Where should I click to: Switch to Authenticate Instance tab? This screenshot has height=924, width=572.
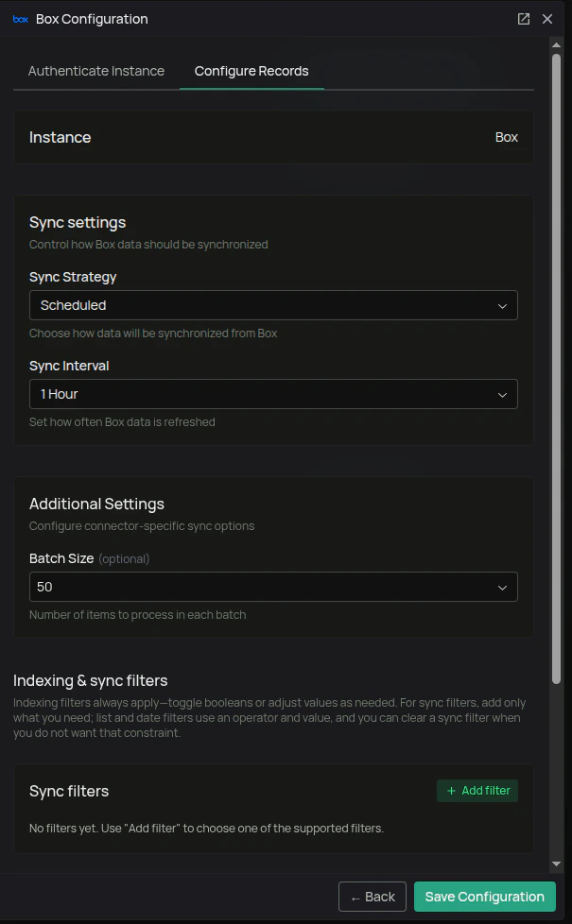click(96, 71)
